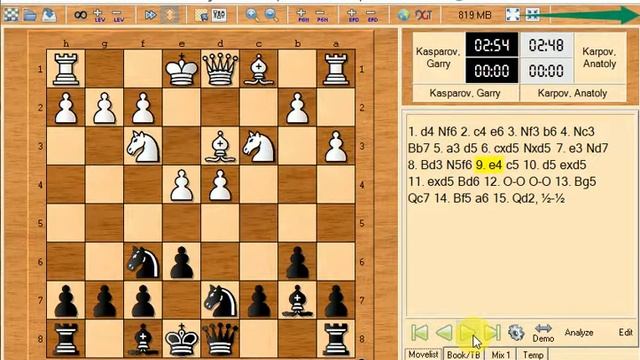Select move 12. O-O in the movelist
The image size is (640, 360).
(x=504, y=182)
